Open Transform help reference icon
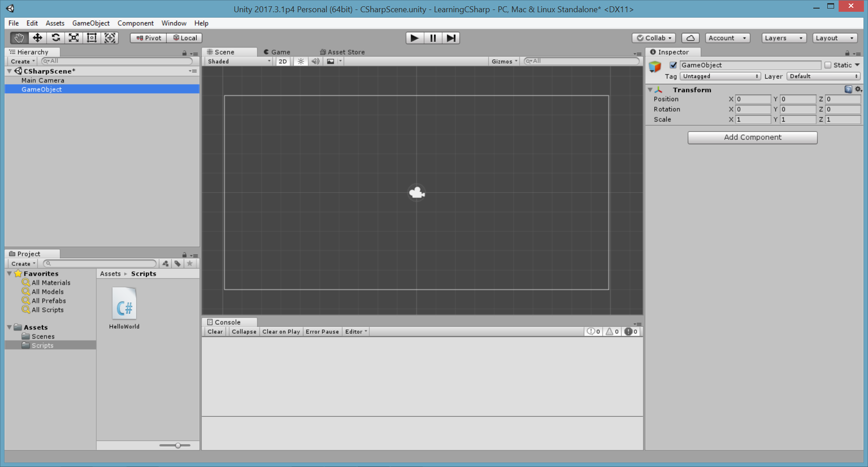868x467 pixels. click(x=848, y=90)
